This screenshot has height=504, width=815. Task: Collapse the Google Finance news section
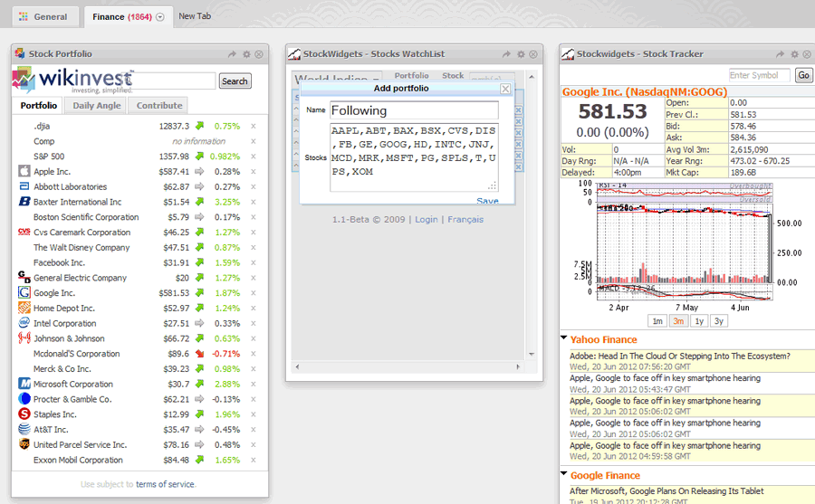[x=564, y=474]
